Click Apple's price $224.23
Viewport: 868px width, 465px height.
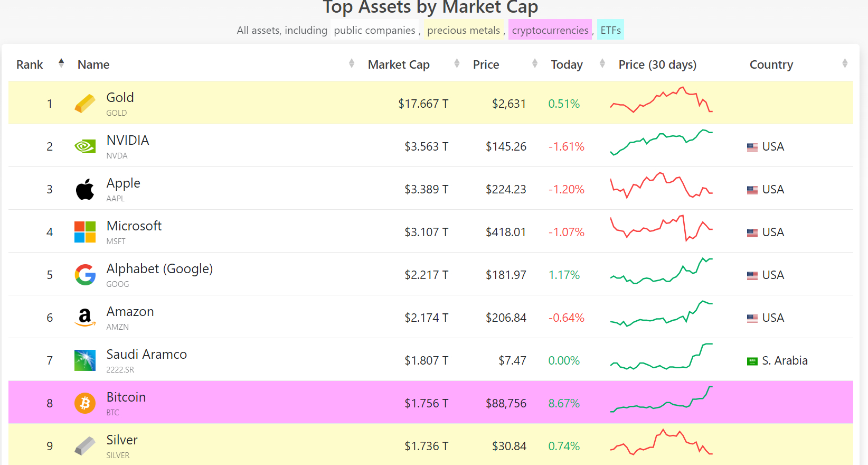click(506, 189)
